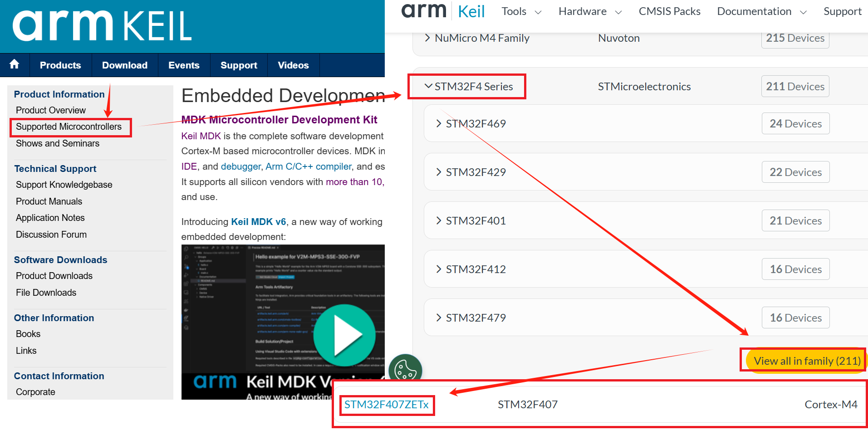Play the Keil MDK video
The height and width of the screenshot is (440, 868).
344,335
